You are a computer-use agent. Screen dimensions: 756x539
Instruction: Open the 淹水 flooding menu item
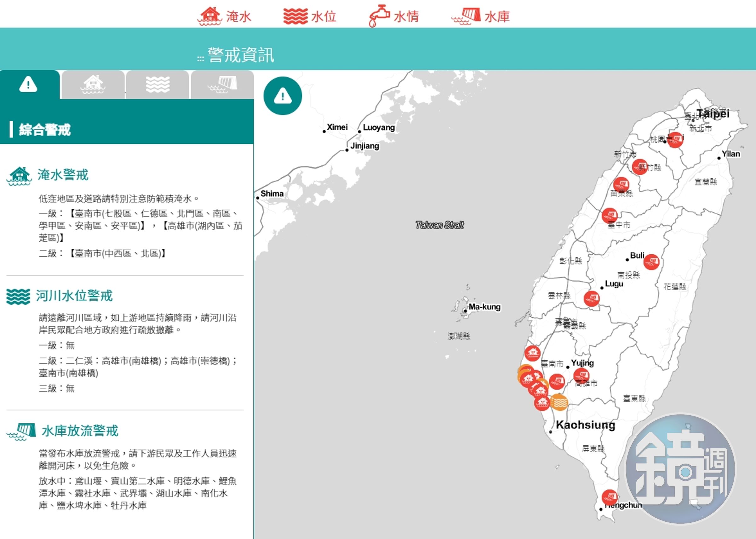(225, 16)
